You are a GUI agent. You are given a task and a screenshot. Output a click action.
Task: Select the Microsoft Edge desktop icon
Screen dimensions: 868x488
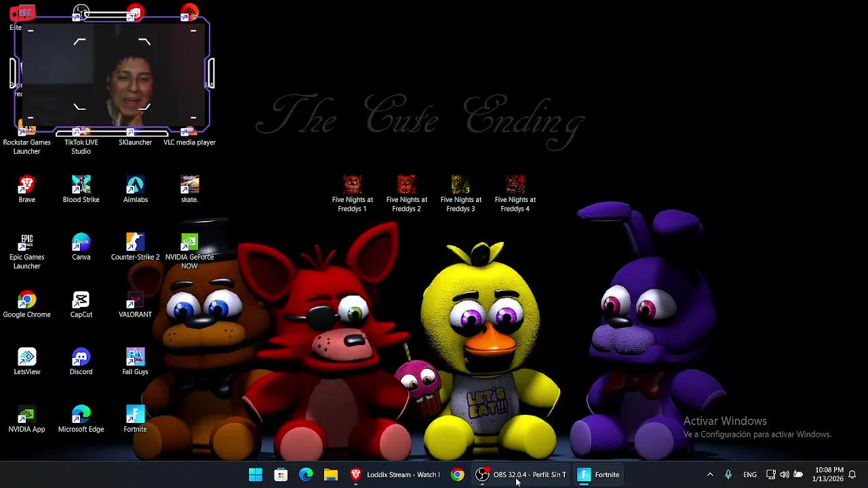(81, 419)
